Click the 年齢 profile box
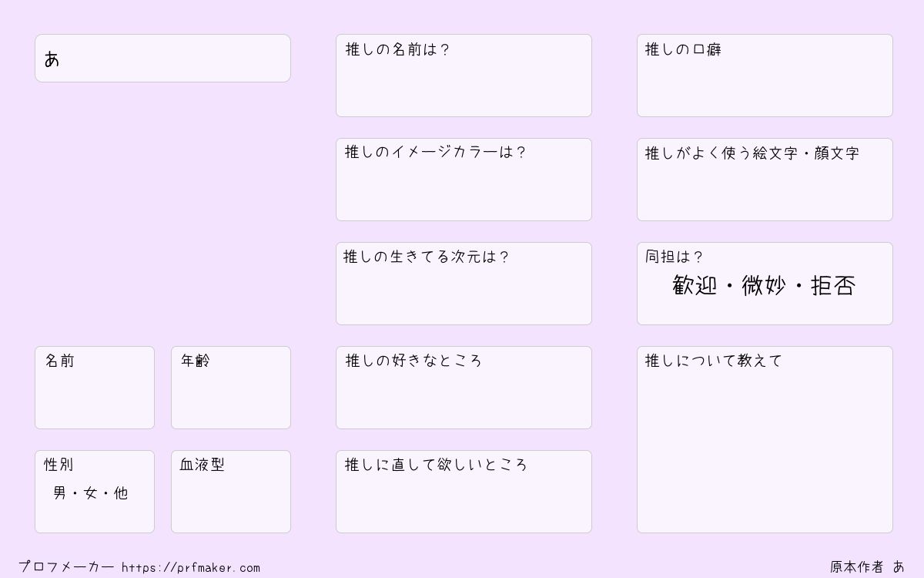Screen dimensions: 924x578 click(x=231, y=388)
